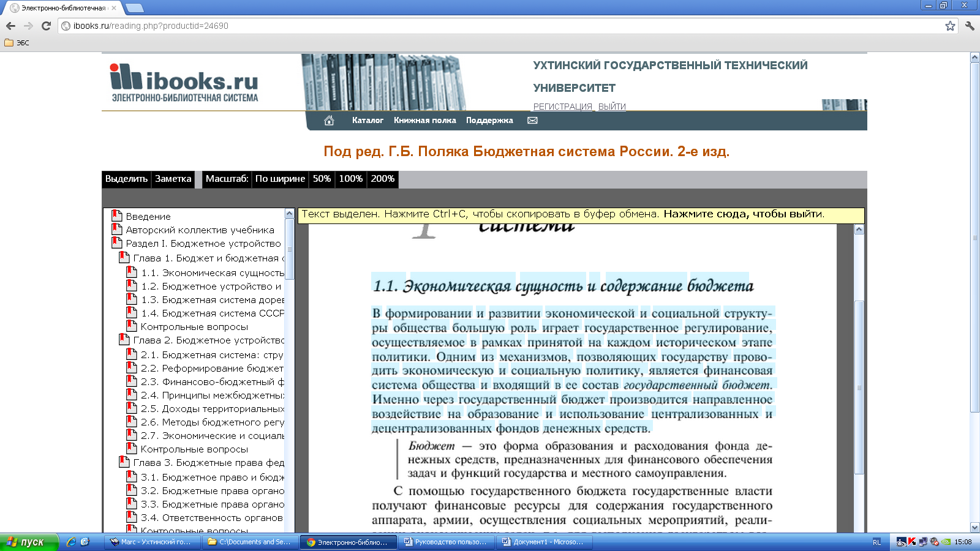Set scale to 200%
The width and height of the screenshot is (980, 551).
pyautogui.click(x=383, y=179)
